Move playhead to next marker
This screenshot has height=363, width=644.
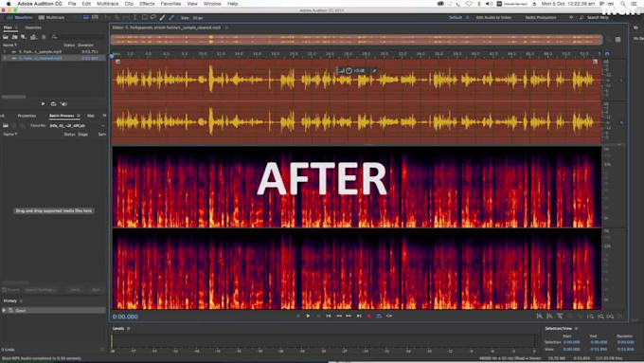[359, 317]
